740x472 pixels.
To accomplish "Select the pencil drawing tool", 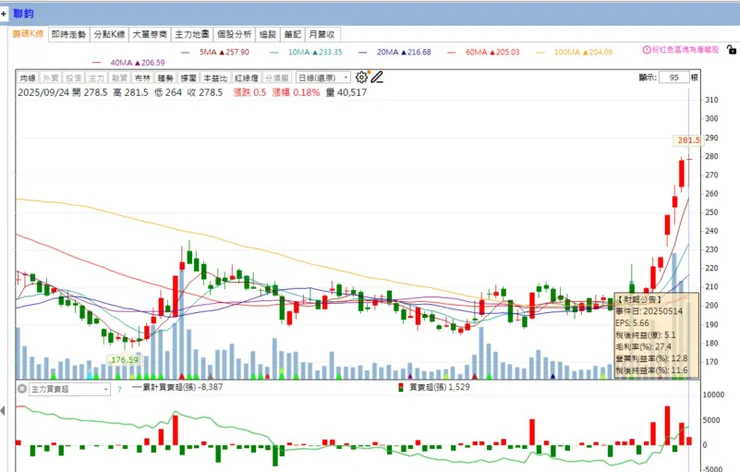I will (377, 77).
